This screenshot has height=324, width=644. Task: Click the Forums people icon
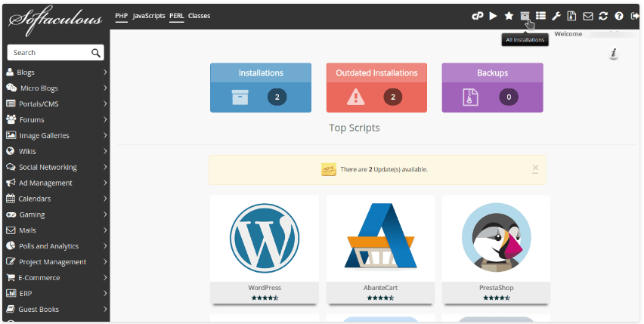click(x=11, y=119)
